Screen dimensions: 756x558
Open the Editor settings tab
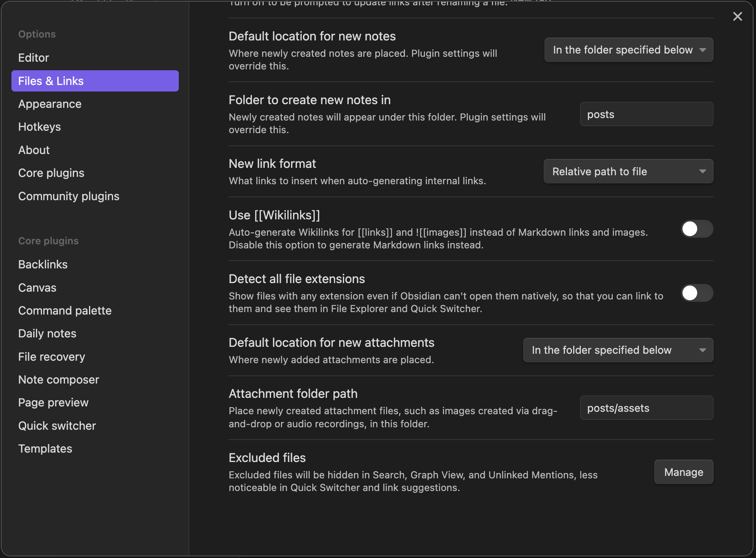pos(33,58)
